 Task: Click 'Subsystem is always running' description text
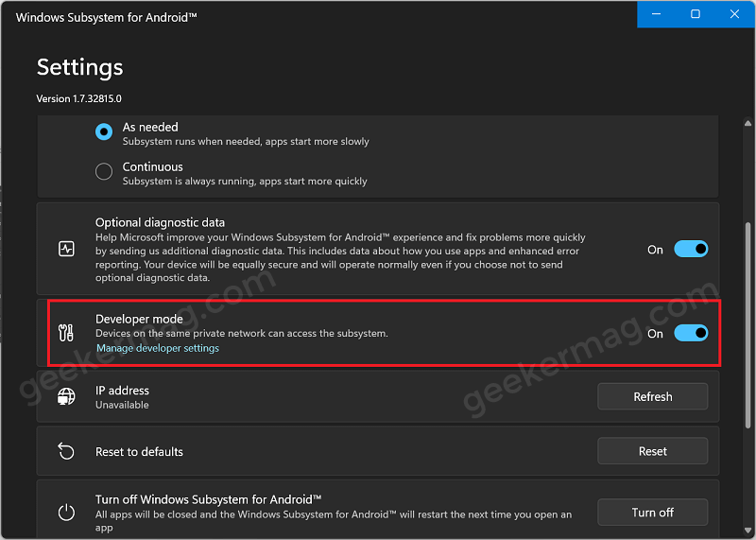point(245,182)
